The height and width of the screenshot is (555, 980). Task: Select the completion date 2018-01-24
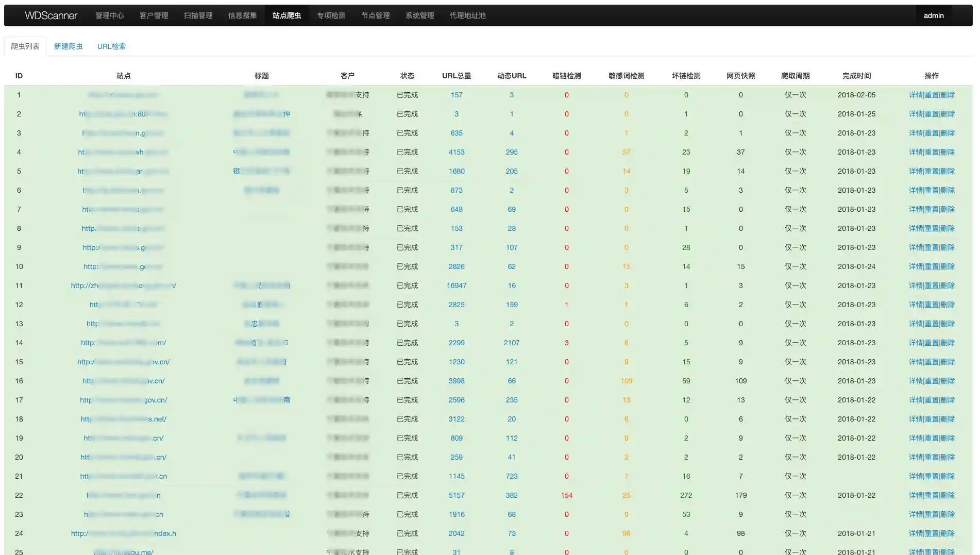(x=856, y=266)
